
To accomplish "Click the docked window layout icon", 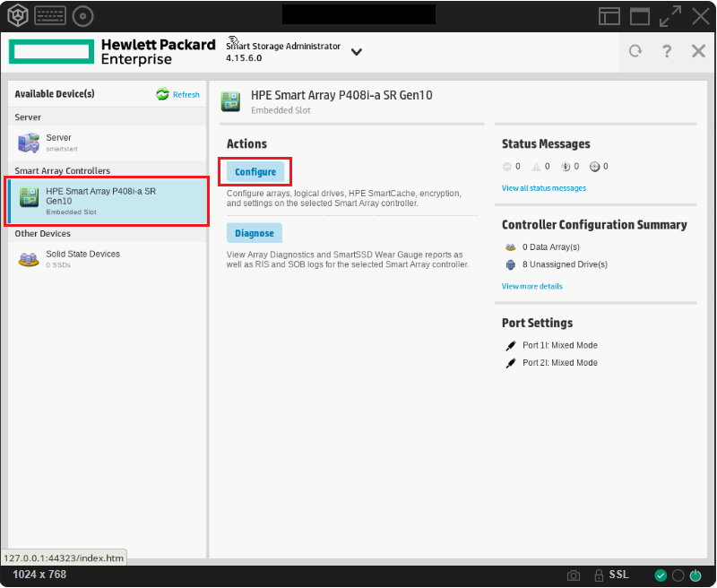I will pyautogui.click(x=609, y=16).
